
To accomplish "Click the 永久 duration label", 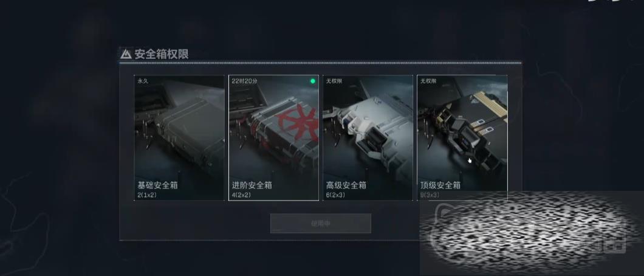I will [143, 81].
